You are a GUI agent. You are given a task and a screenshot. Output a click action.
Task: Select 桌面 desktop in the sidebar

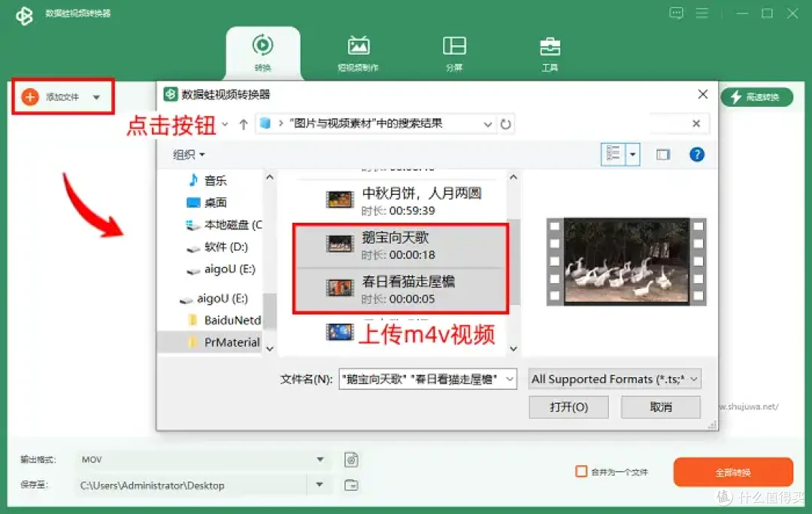(x=208, y=202)
